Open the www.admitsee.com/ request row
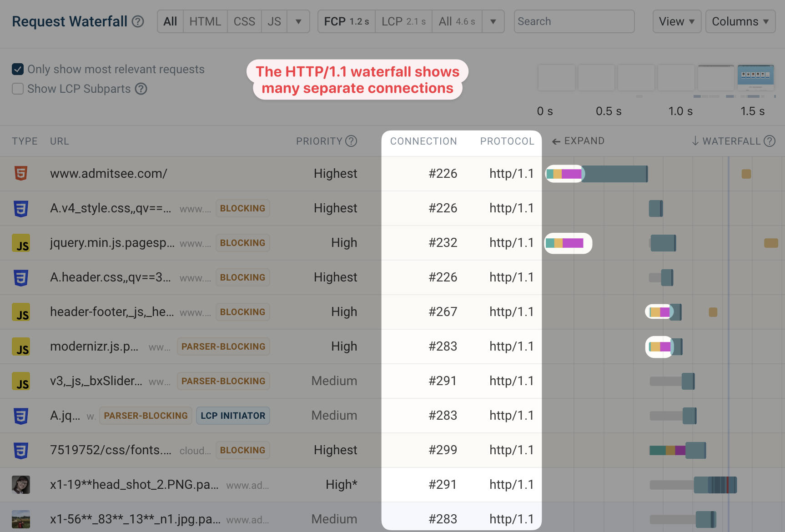The width and height of the screenshot is (785, 532). pyautogui.click(x=392, y=174)
